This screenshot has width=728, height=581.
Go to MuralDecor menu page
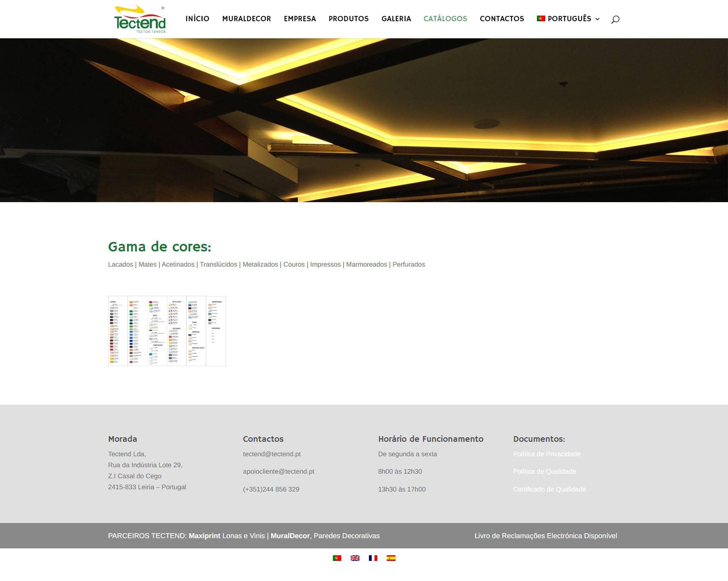(246, 19)
